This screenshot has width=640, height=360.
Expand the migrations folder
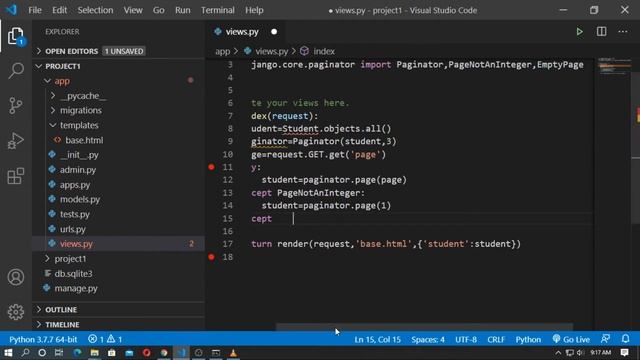[x=118, y=111]
